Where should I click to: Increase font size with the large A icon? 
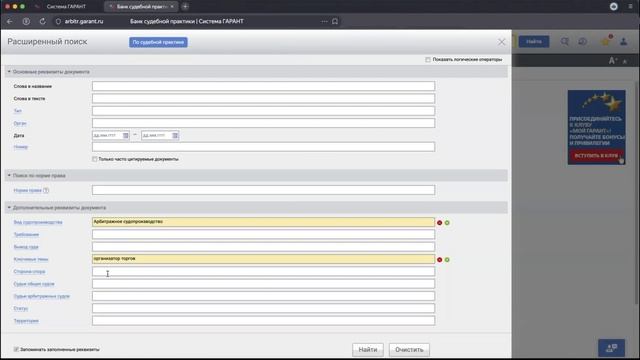(x=612, y=61)
